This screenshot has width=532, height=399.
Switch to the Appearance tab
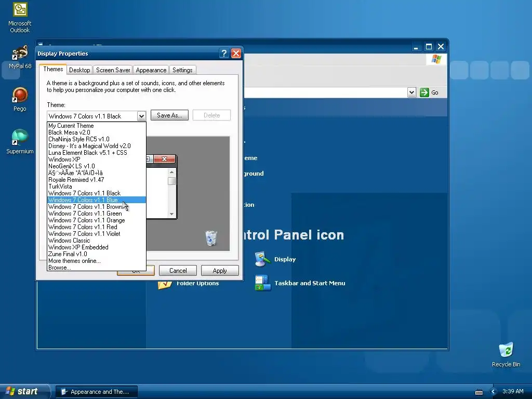pos(151,70)
